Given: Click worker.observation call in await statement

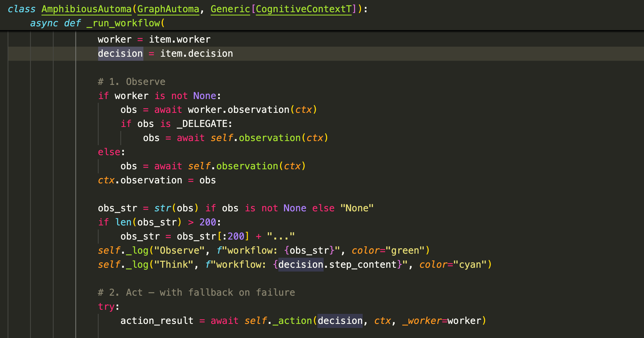Looking at the screenshot, I should [239, 110].
